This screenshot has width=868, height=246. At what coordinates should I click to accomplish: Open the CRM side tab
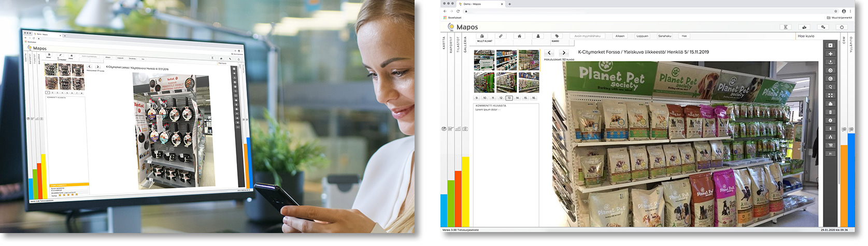[844, 40]
